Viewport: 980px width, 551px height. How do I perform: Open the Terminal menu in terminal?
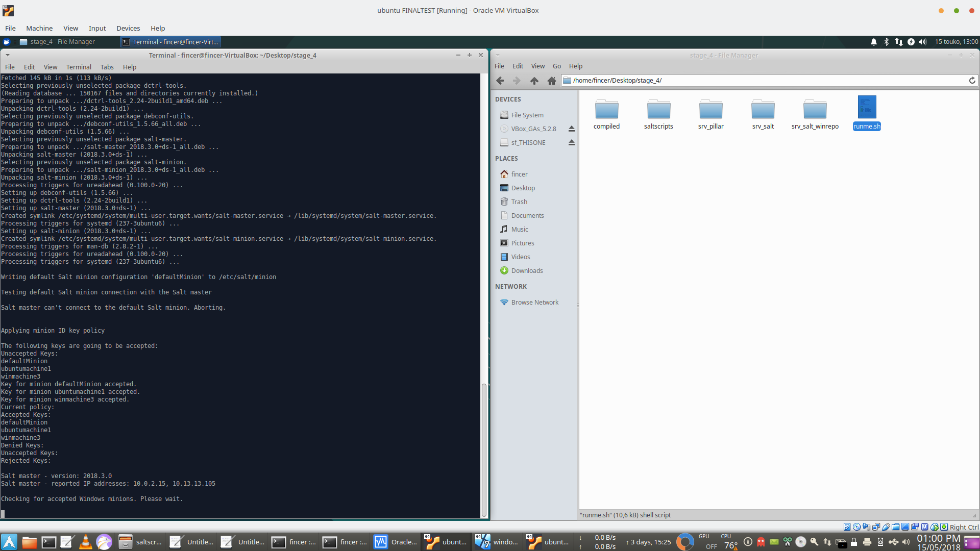click(x=79, y=67)
